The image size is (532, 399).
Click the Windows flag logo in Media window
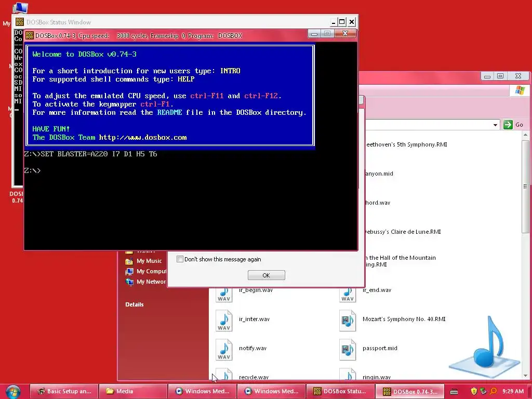pyautogui.click(x=520, y=90)
